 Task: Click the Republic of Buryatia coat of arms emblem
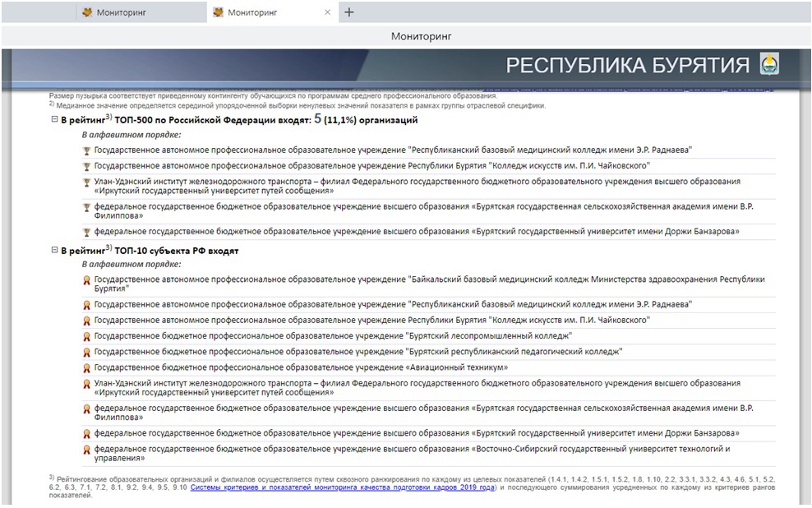[x=769, y=65]
